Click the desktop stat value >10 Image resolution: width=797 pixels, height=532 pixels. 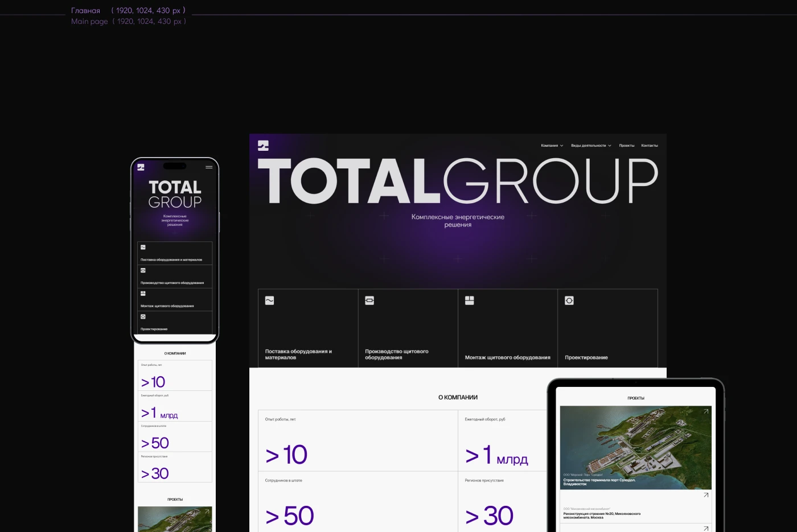pos(286,455)
